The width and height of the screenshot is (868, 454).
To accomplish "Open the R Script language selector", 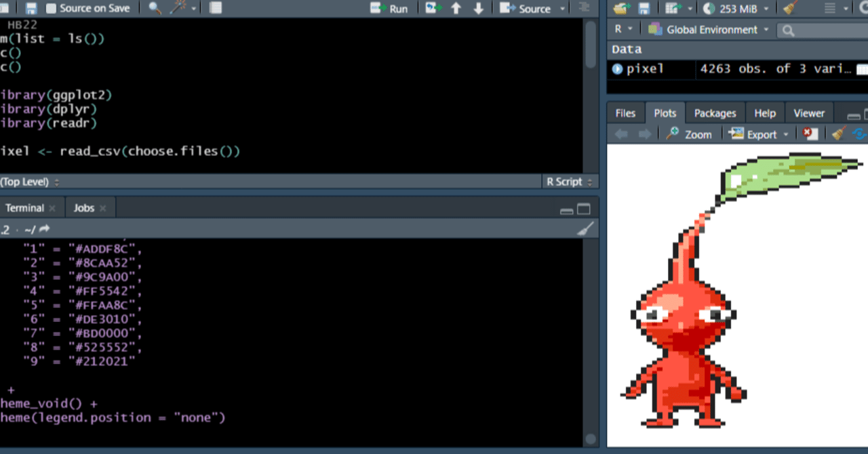I will [568, 181].
